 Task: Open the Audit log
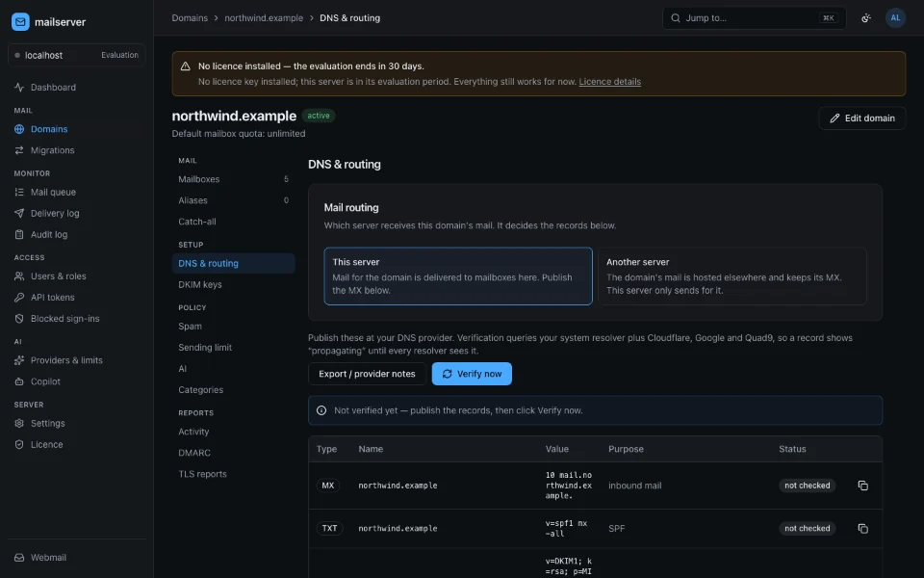[77, 235]
